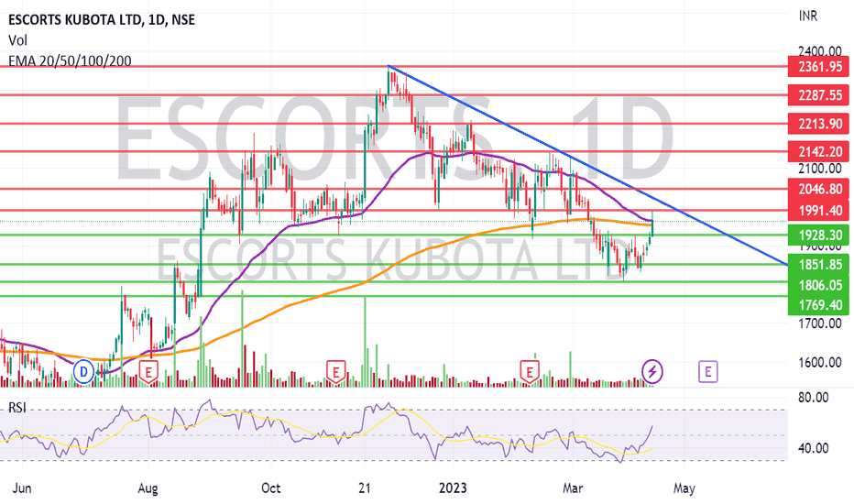
Task: Click the 2023 label on time axis
Action: (x=453, y=488)
